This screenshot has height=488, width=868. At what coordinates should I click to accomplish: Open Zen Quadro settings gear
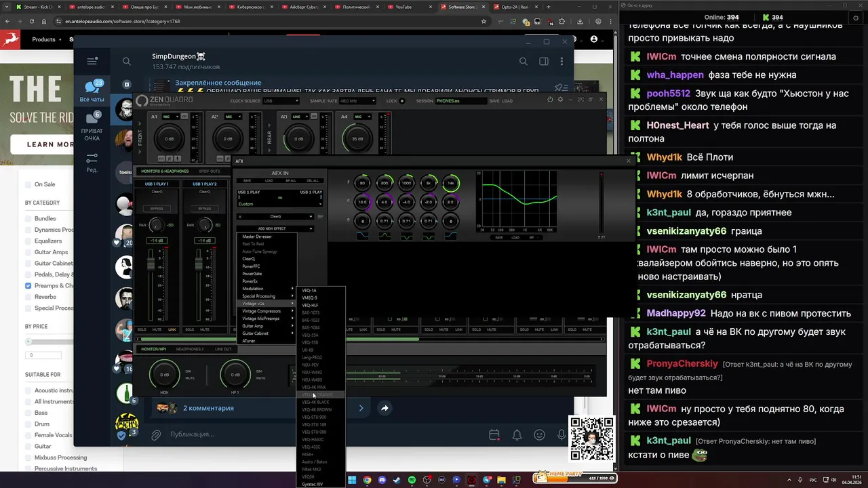point(560,100)
